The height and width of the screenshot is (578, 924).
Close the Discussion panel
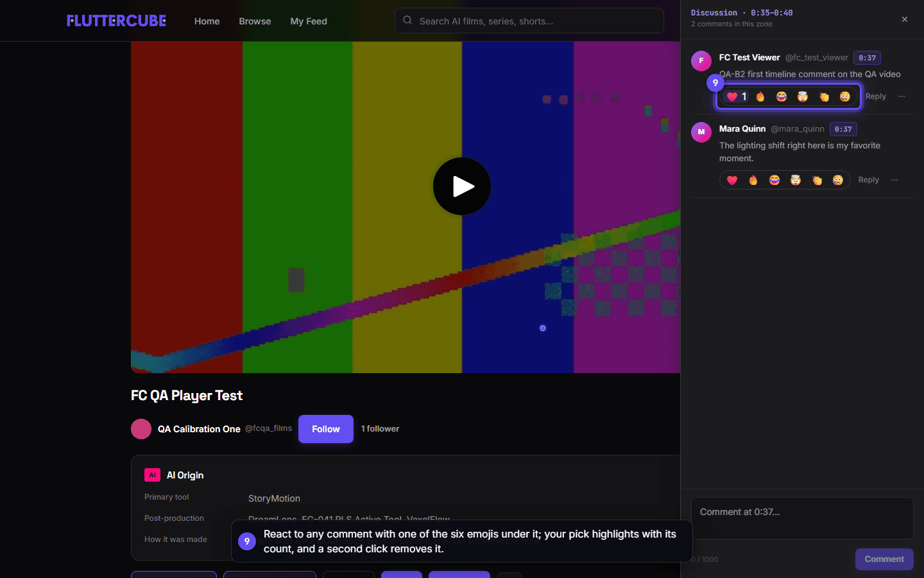pos(905,19)
